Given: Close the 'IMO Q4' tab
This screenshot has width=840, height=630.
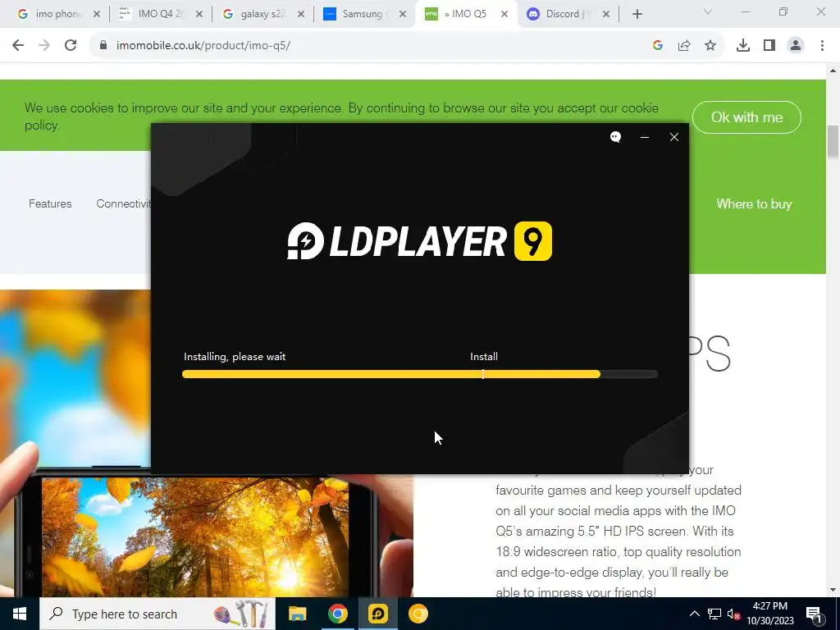Looking at the screenshot, I should tap(199, 14).
